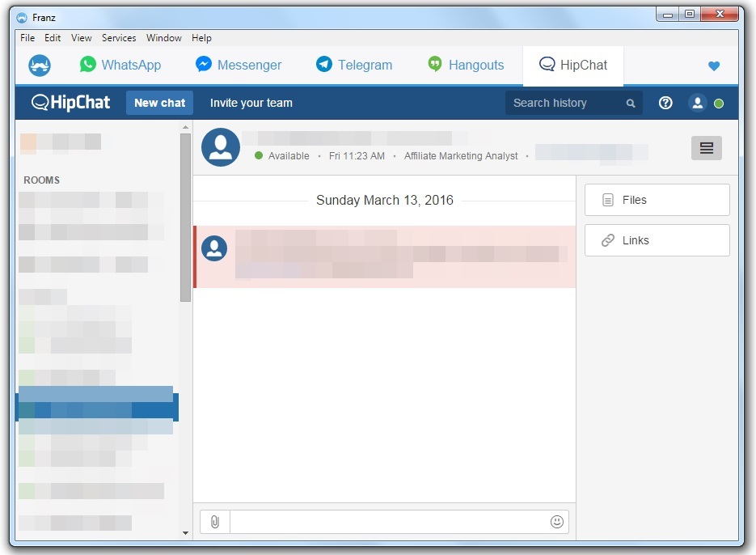This screenshot has width=756, height=555.
Task: Open the help question mark icon
Action: [665, 103]
